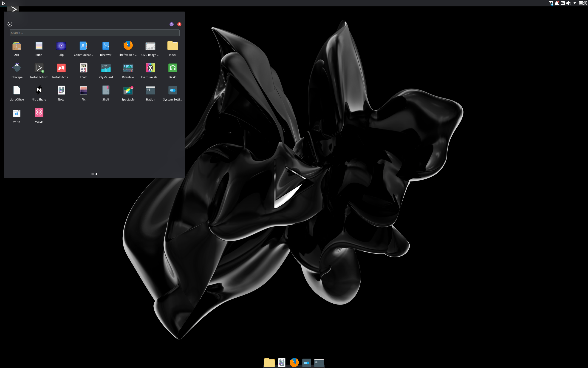
Task: Open the Index folder icon in dock
Action: tap(269, 362)
